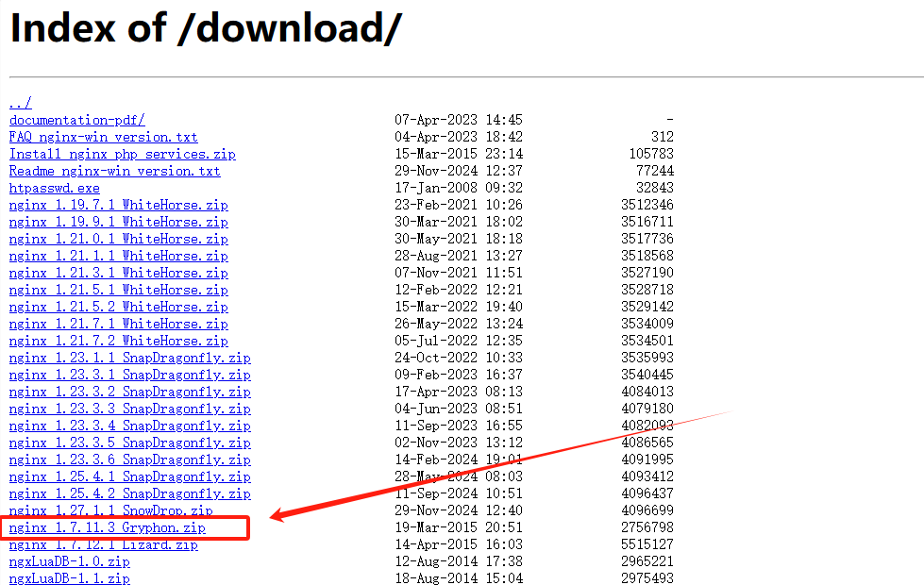Download nginx 1.25.4.2 SnapDragonfly.zip
Image resolution: width=924 pixels, height=585 pixels.
(x=130, y=494)
